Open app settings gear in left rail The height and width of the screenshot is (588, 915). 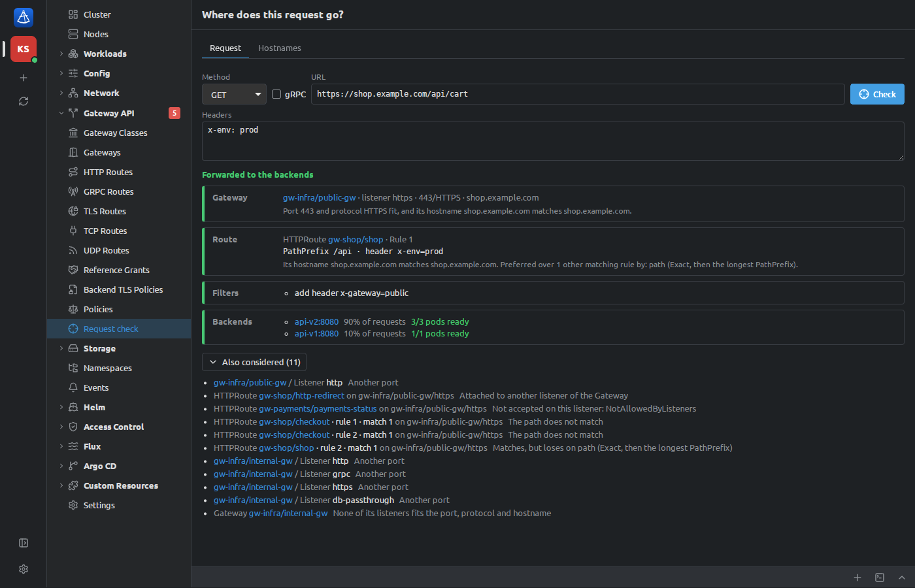pos(24,569)
